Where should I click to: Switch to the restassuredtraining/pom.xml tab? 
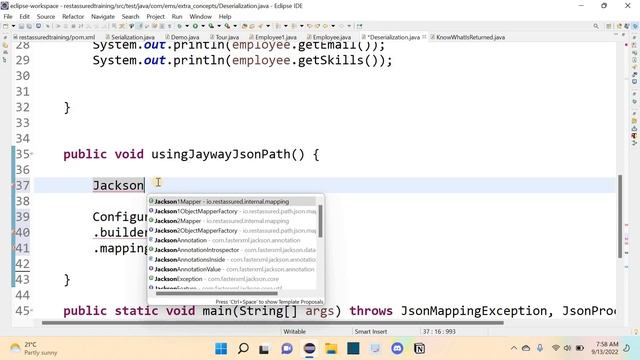(x=54, y=37)
